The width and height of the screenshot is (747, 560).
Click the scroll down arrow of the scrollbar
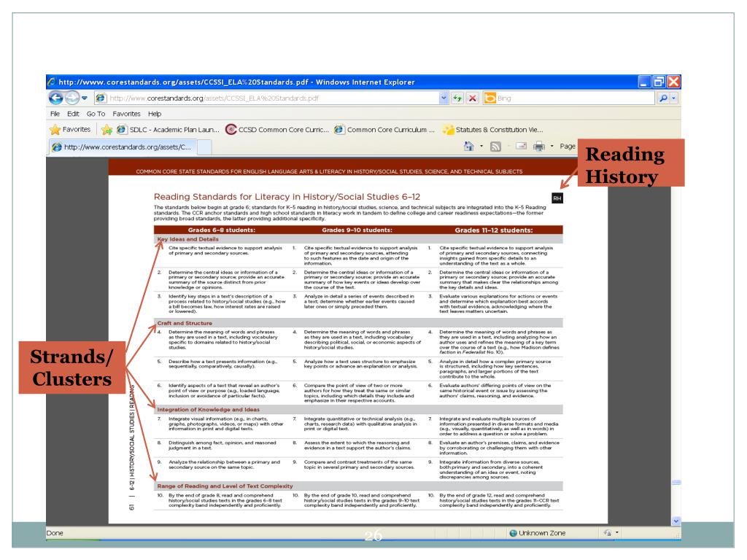[x=676, y=521]
